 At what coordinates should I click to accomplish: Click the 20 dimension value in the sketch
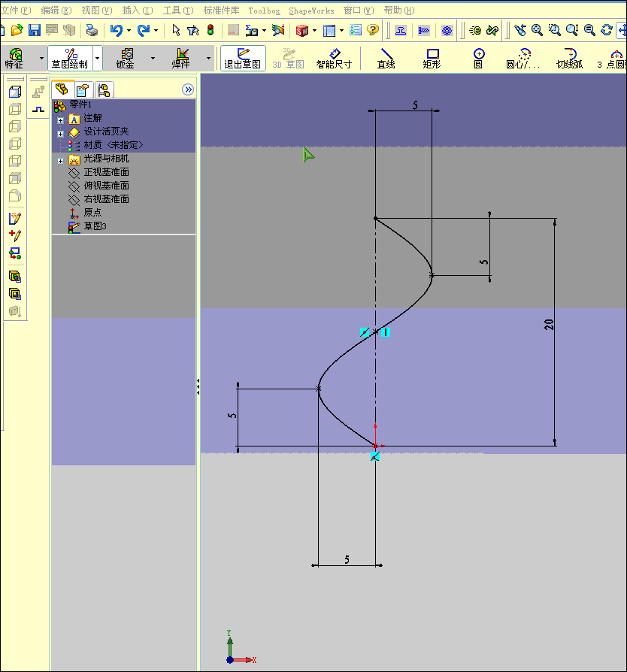pyautogui.click(x=549, y=325)
